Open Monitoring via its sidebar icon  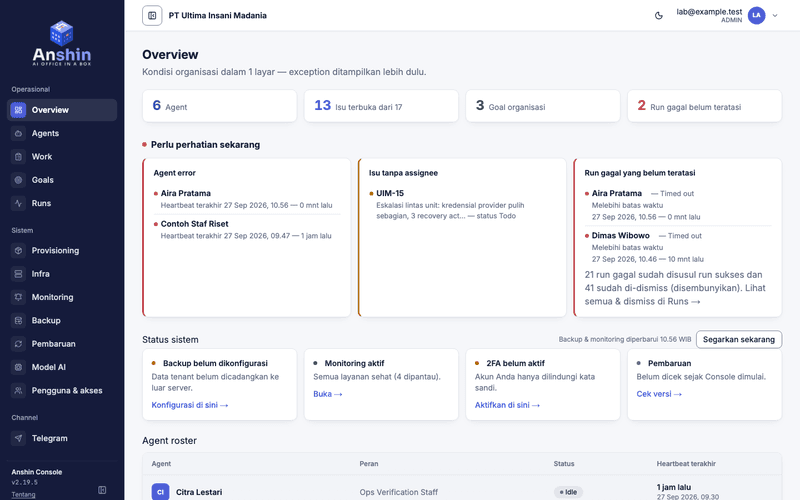tap(18, 297)
